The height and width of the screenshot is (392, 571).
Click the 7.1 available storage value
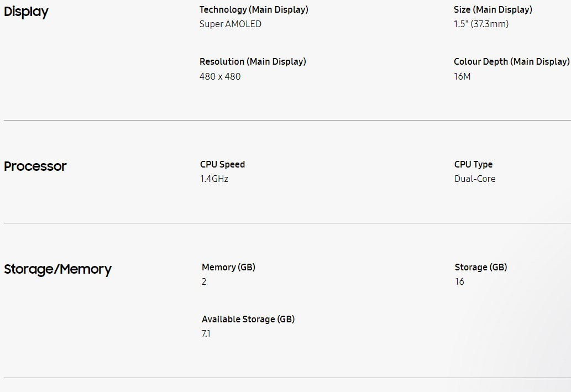[206, 333]
